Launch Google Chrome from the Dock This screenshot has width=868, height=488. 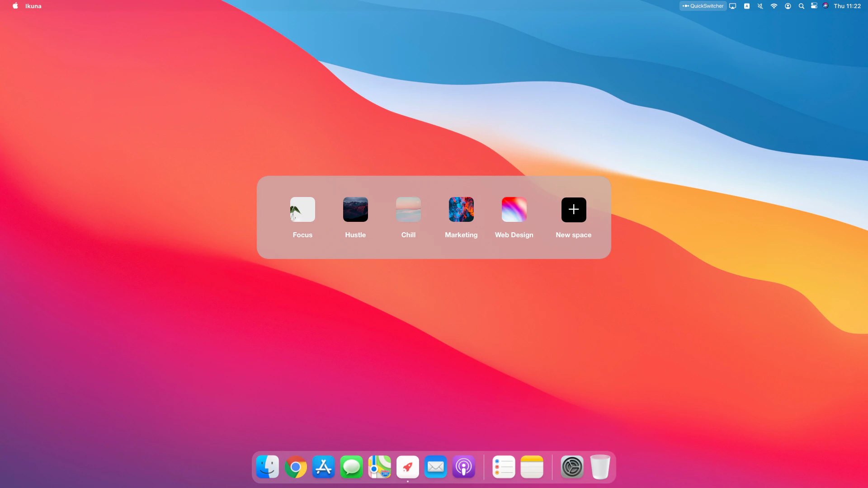(296, 467)
